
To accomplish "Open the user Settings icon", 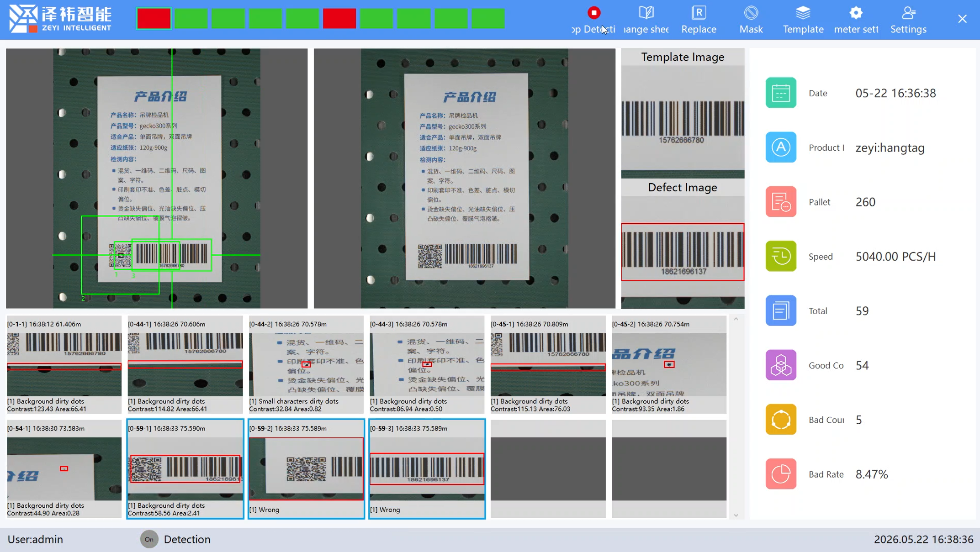I will pos(908,13).
